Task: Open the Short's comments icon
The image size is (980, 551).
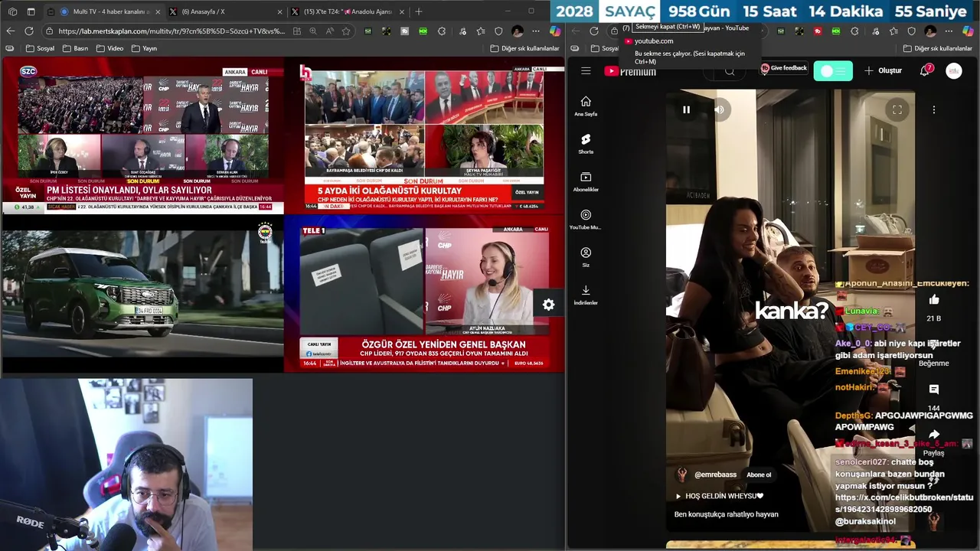Action: pyautogui.click(x=934, y=390)
